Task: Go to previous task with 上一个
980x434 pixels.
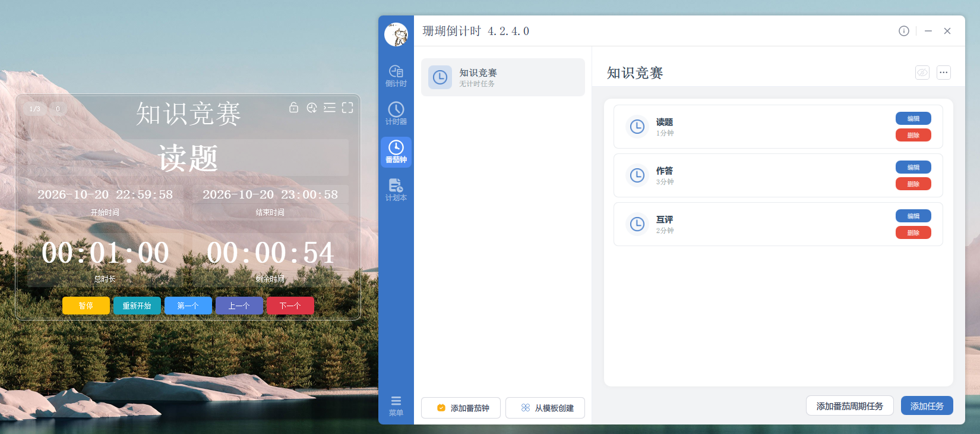Action: pos(239,306)
